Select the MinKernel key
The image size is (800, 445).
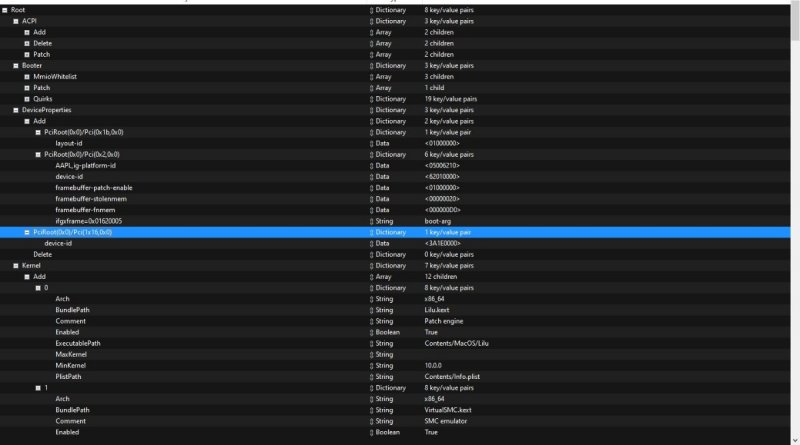coord(70,365)
